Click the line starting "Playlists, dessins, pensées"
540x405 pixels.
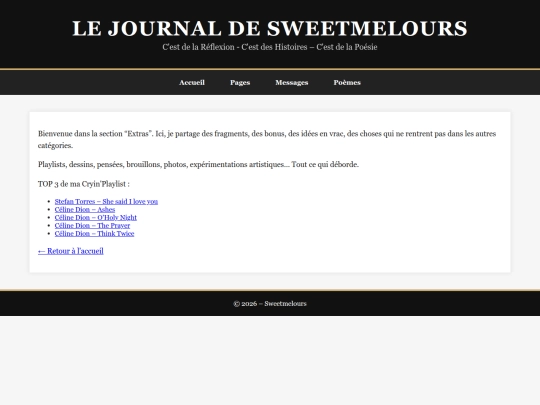pos(198,165)
